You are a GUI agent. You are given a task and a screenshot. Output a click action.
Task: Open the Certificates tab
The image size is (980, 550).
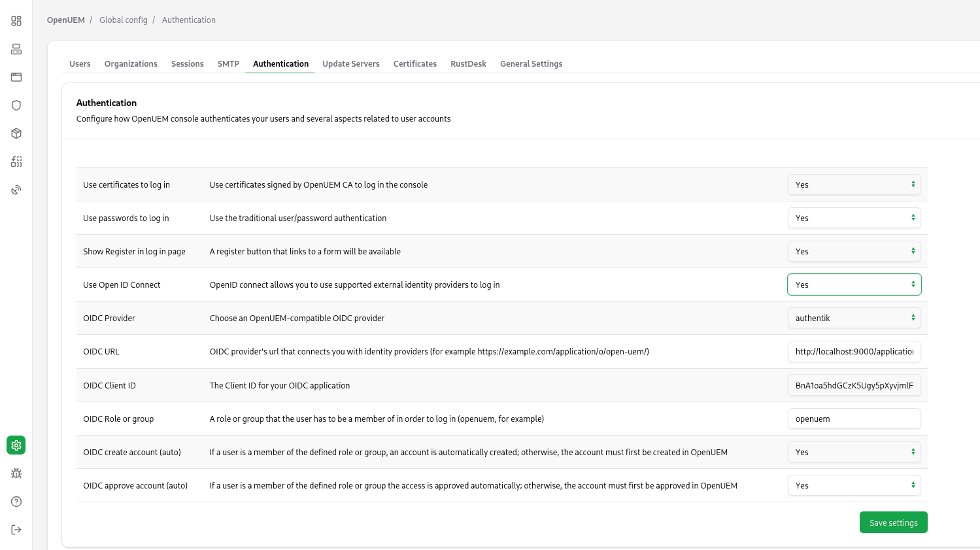click(414, 63)
